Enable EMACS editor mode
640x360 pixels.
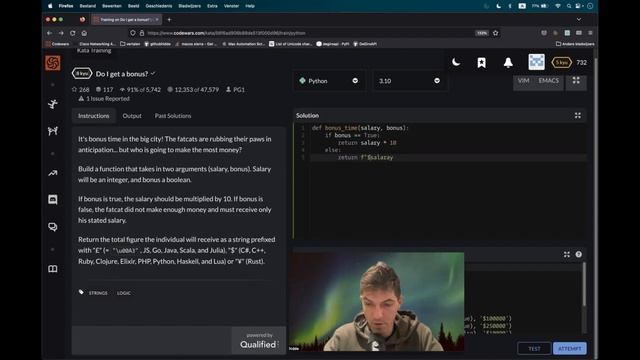549,81
